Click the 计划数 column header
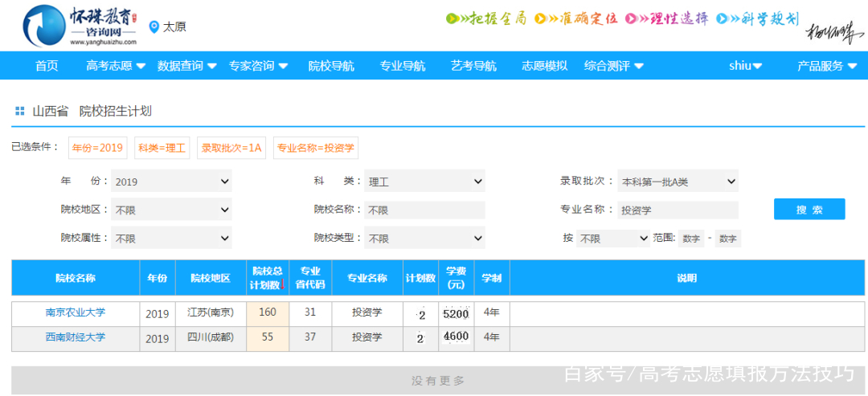Image resolution: width=868 pixels, height=396 pixels. point(420,278)
